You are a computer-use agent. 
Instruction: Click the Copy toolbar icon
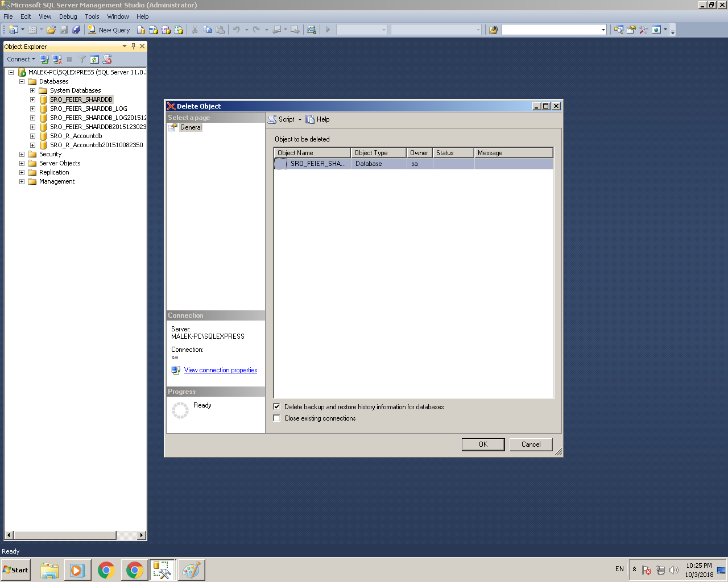click(207, 30)
